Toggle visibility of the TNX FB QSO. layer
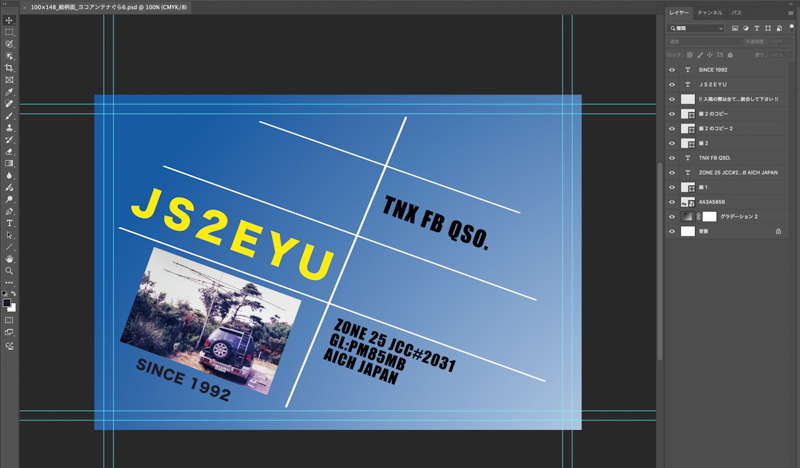800x468 pixels. [x=672, y=158]
